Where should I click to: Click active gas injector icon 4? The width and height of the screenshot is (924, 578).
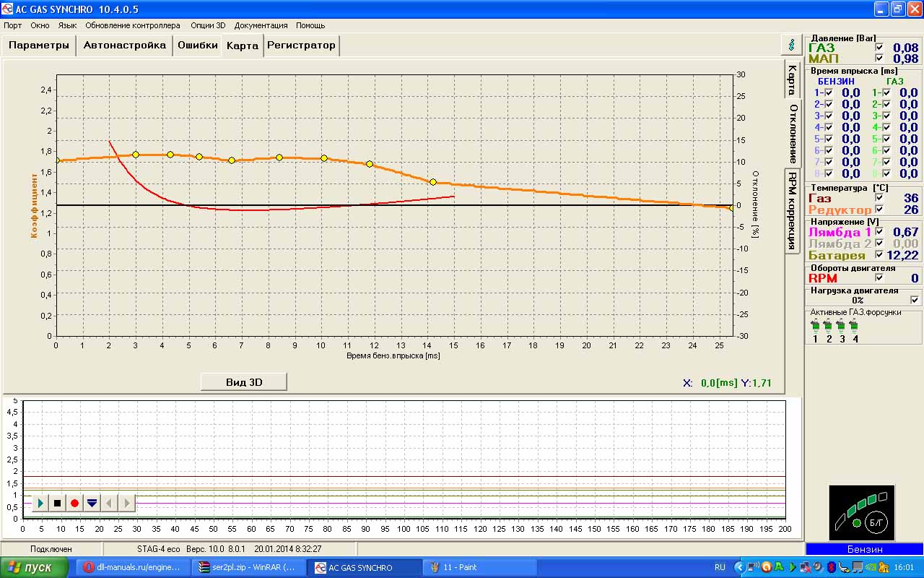click(x=854, y=327)
